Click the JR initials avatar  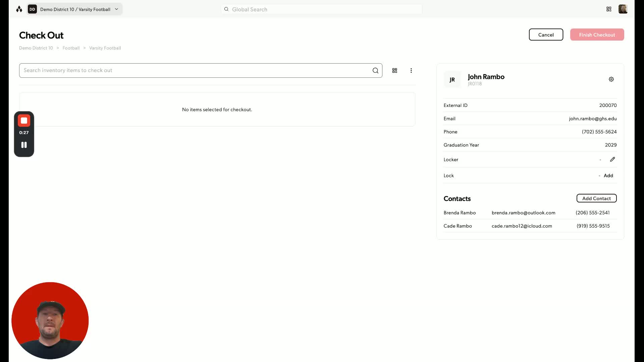(x=452, y=79)
